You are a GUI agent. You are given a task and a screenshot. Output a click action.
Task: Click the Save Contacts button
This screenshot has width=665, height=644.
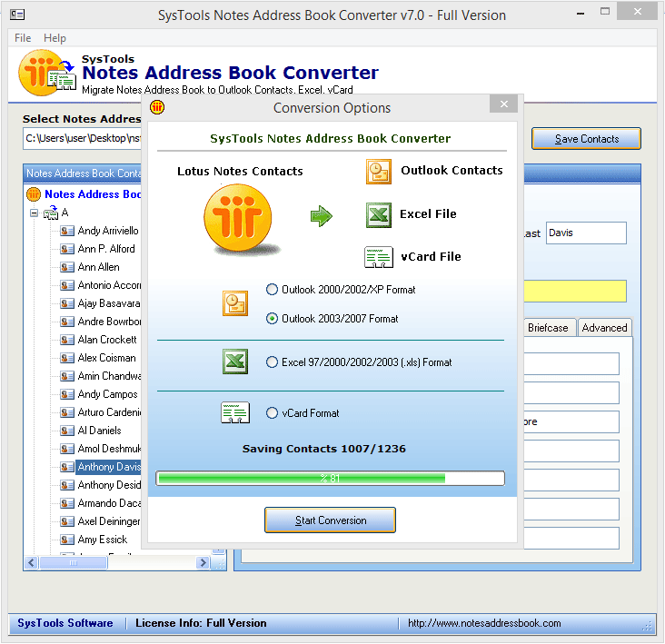pyautogui.click(x=586, y=139)
